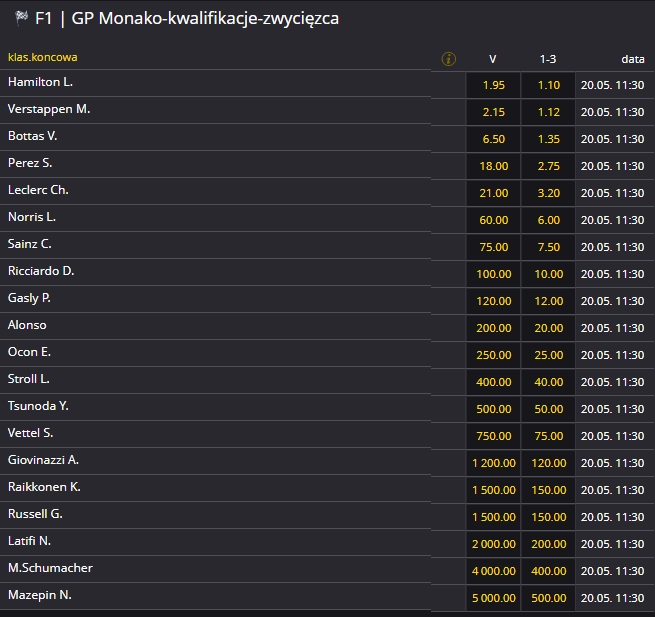The height and width of the screenshot is (617, 655).
Task: Bet on Leclerc Ch. top-3 at 3.20
Action: pyautogui.click(x=548, y=193)
